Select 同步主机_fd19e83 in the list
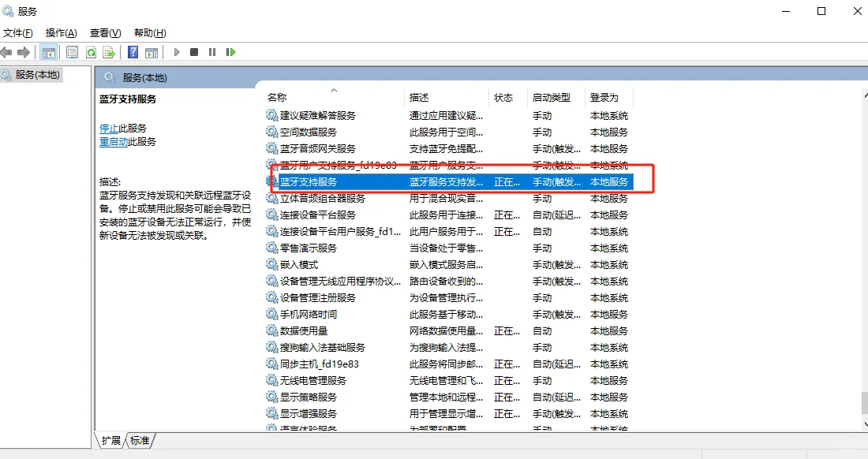This screenshot has height=459, width=868. click(320, 364)
